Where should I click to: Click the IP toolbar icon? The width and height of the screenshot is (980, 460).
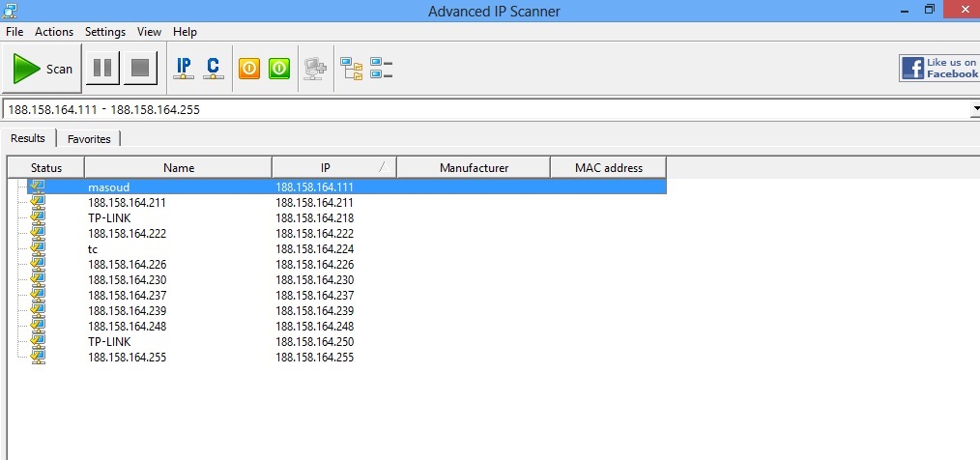pyautogui.click(x=183, y=68)
